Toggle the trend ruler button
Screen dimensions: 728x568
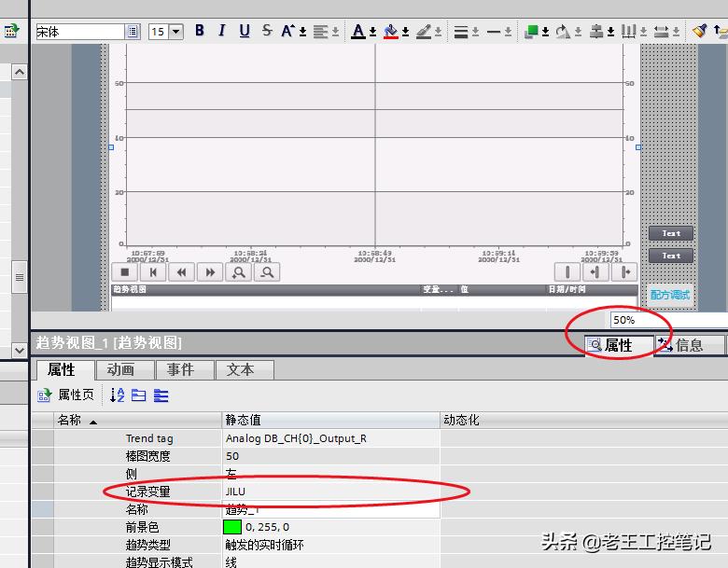point(567,272)
